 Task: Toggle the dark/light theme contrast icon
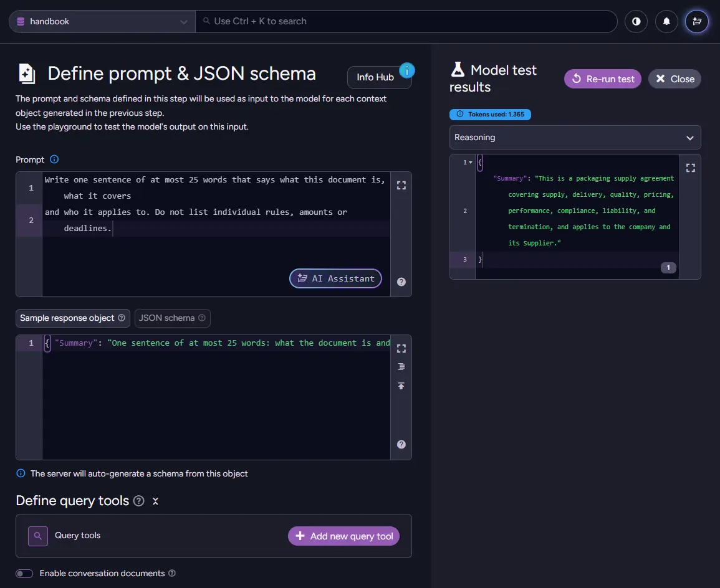(x=636, y=22)
